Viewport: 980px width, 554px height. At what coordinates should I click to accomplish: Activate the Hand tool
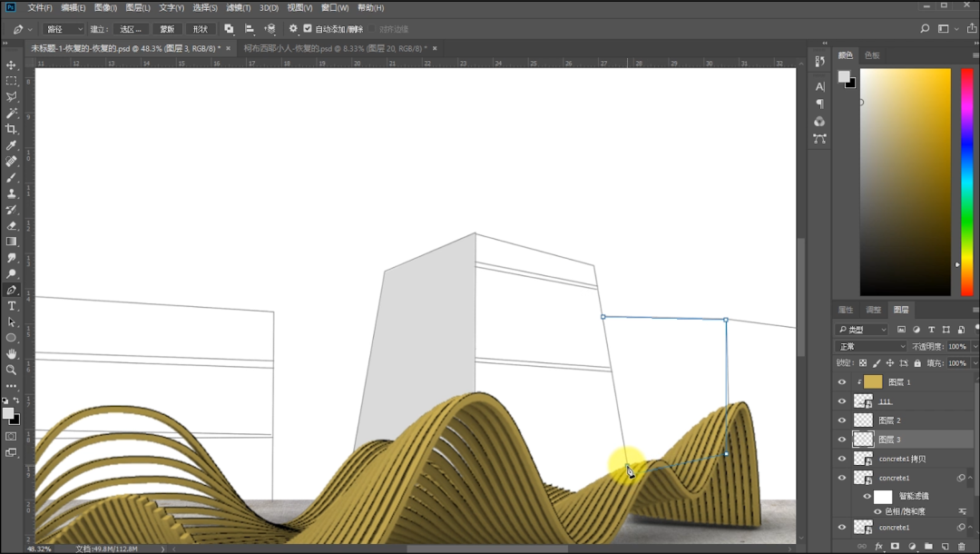(x=12, y=353)
